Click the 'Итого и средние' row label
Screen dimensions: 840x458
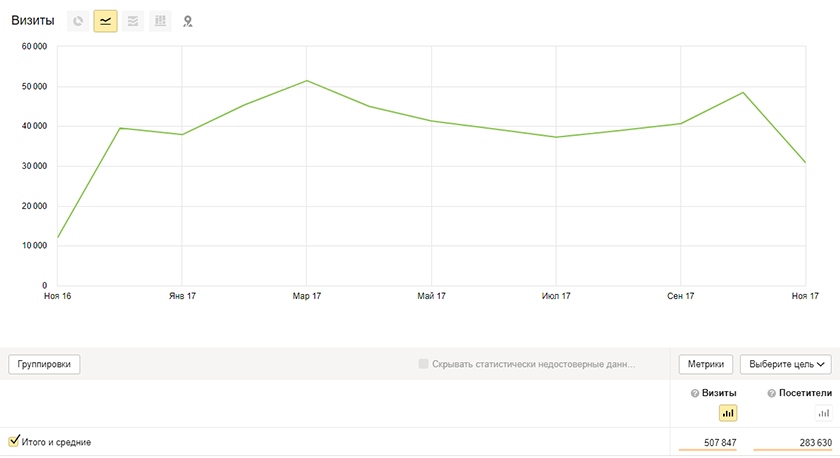[x=56, y=442]
